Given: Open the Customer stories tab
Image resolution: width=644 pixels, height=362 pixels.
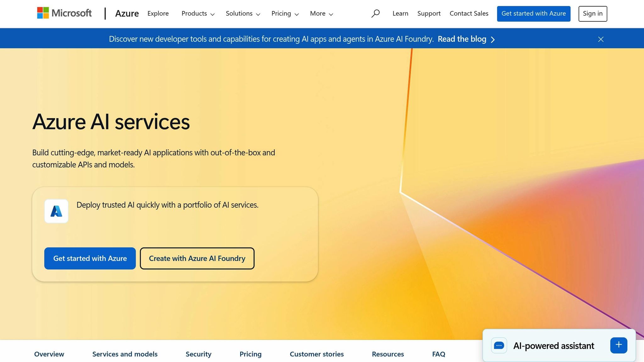Looking at the screenshot, I should (317, 354).
